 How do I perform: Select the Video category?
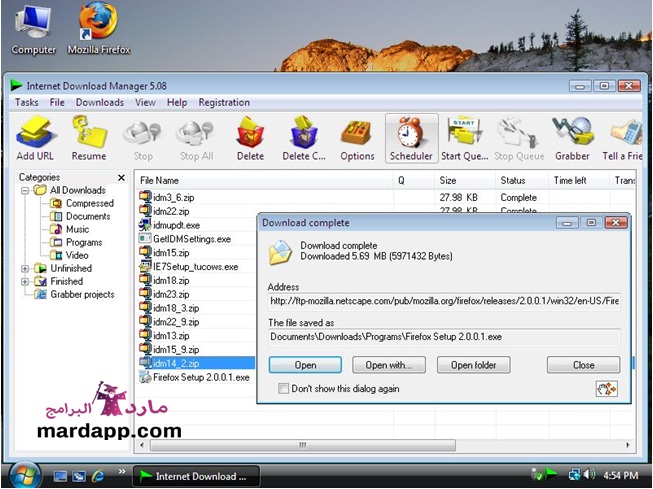point(69,255)
